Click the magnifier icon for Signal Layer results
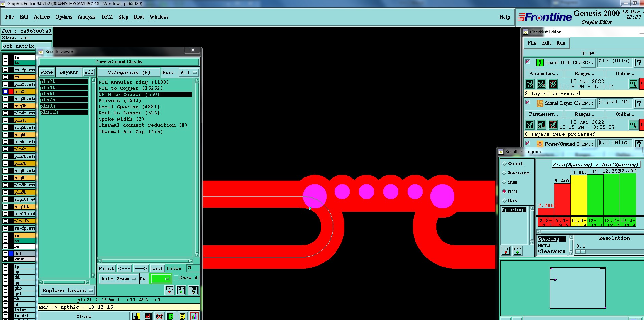 coord(633,125)
